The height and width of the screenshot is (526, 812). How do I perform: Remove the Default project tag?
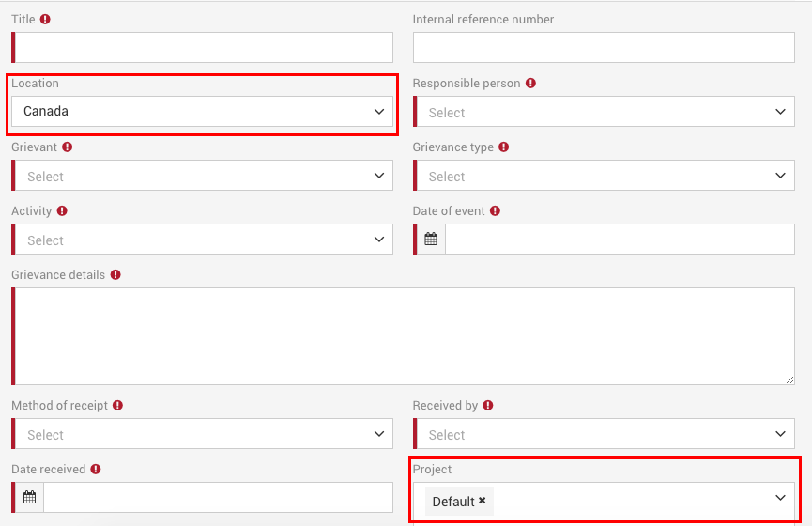click(x=483, y=501)
